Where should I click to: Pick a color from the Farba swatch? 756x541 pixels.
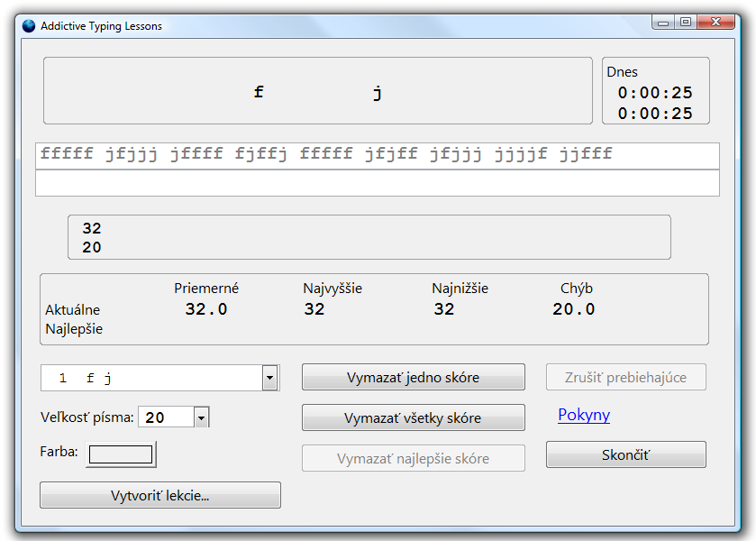tap(121, 454)
